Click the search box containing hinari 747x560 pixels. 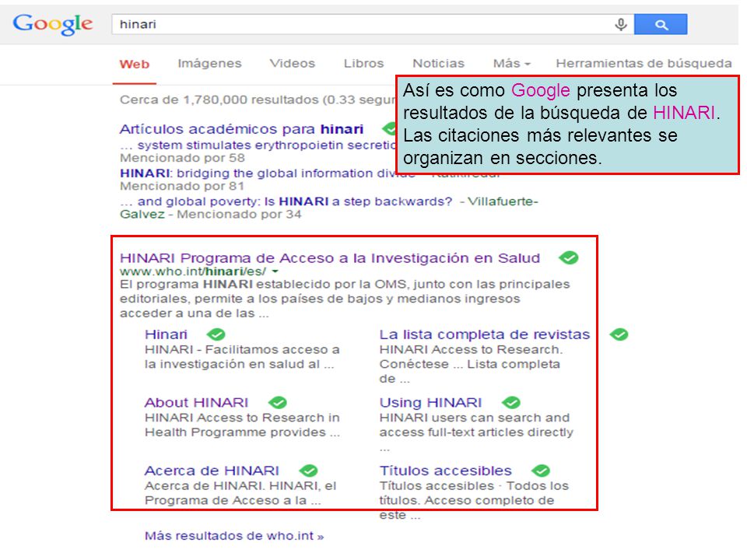(x=373, y=24)
